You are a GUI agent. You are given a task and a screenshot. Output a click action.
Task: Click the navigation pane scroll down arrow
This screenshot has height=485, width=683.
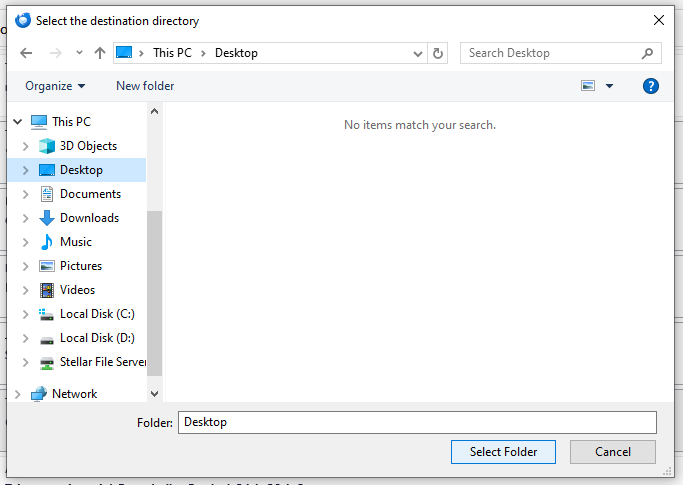[x=154, y=394]
